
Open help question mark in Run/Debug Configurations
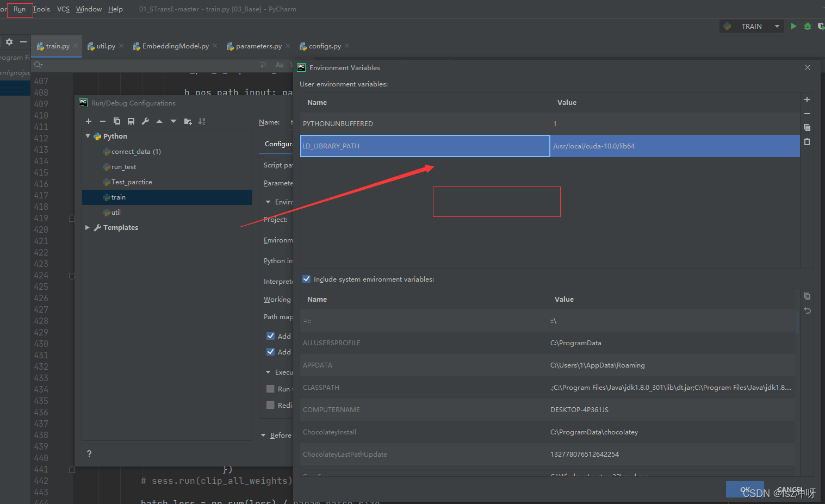click(89, 453)
